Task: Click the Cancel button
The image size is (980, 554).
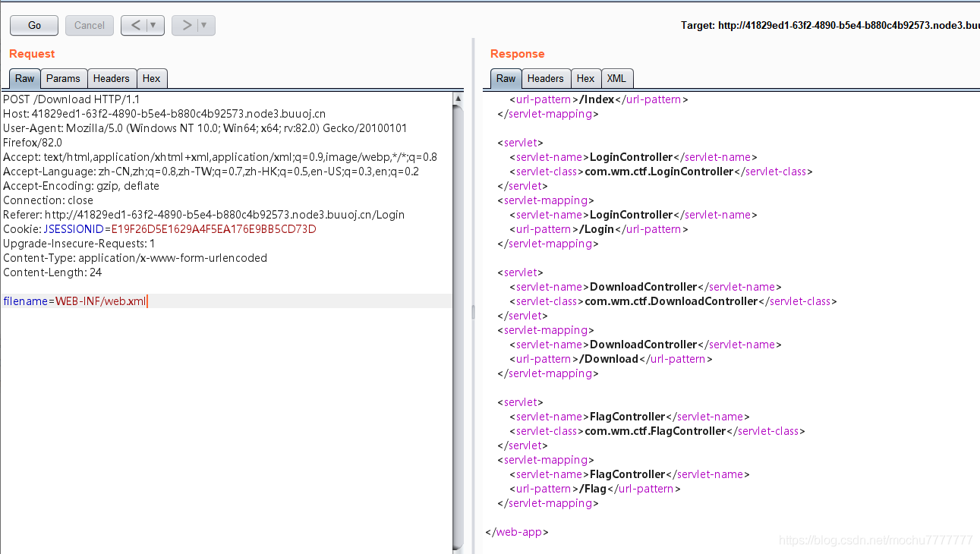Action: (x=90, y=25)
